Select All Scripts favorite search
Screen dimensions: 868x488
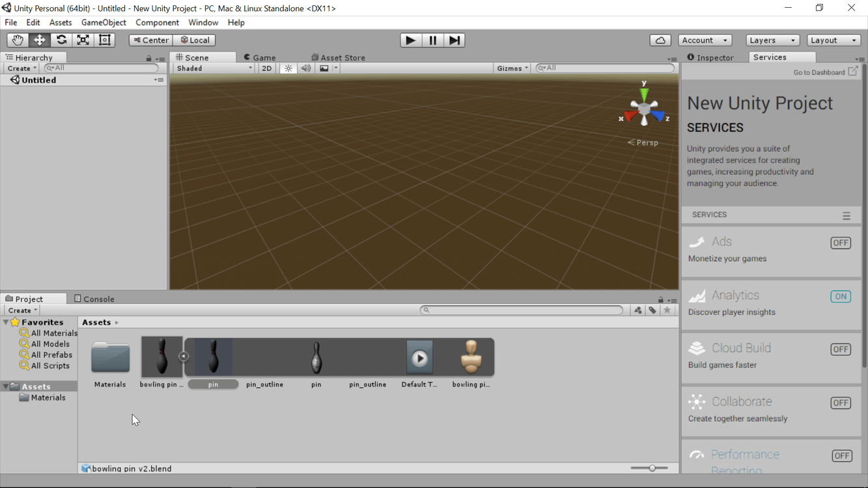pyautogui.click(x=45, y=366)
